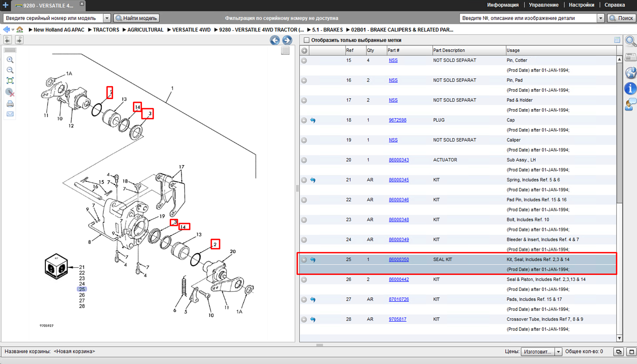Click the home icon in the breadcrumb

click(x=20, y=30)
